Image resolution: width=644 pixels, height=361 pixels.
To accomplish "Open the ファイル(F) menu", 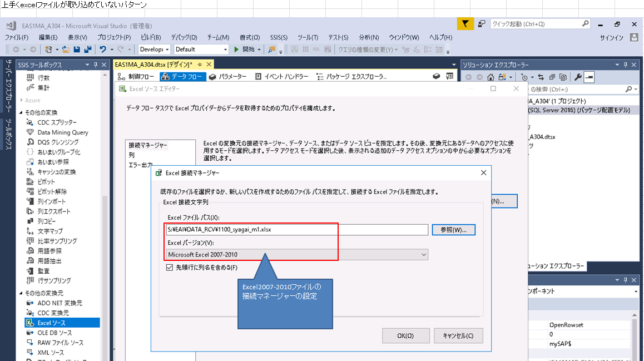I will pos(17,37).
